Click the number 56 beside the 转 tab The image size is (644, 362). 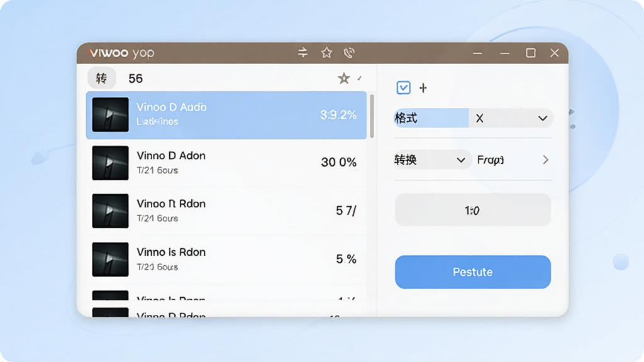[136, 79]
